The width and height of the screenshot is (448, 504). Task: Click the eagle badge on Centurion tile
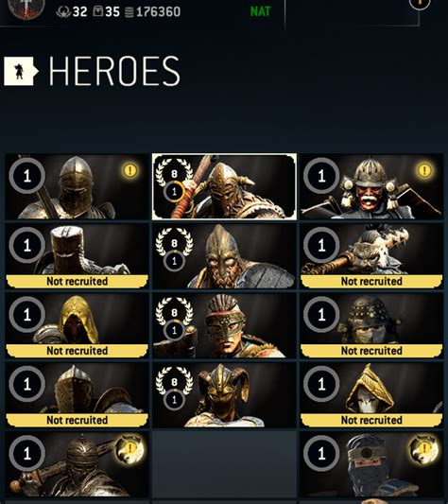coord(129,449)
